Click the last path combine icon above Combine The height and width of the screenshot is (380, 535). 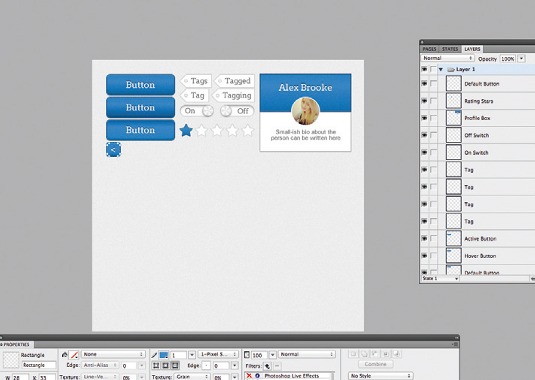click(396, 354)
